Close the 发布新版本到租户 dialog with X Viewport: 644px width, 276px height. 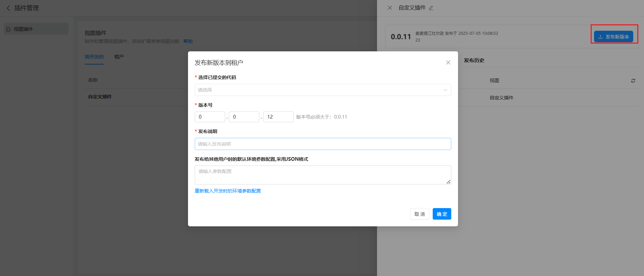(x=448, y=62)
